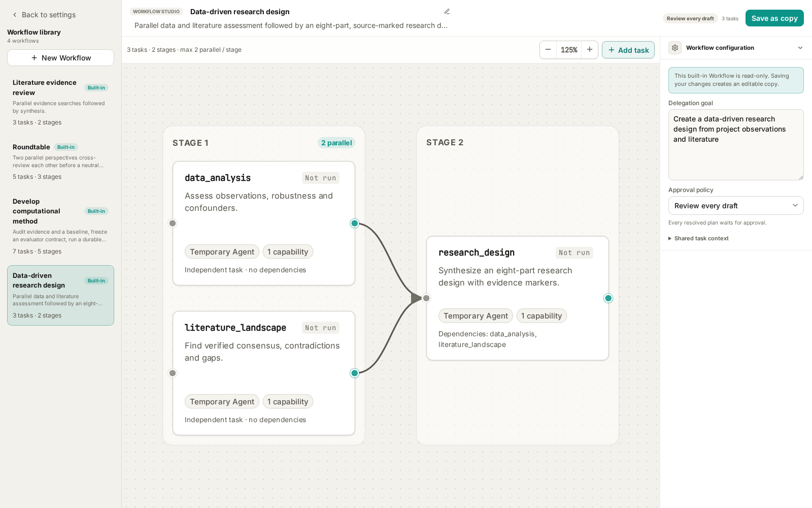Click Temporary Agent chip in literature_landscape
This screenshot has width=812, height=508.
tap(222, 402)
